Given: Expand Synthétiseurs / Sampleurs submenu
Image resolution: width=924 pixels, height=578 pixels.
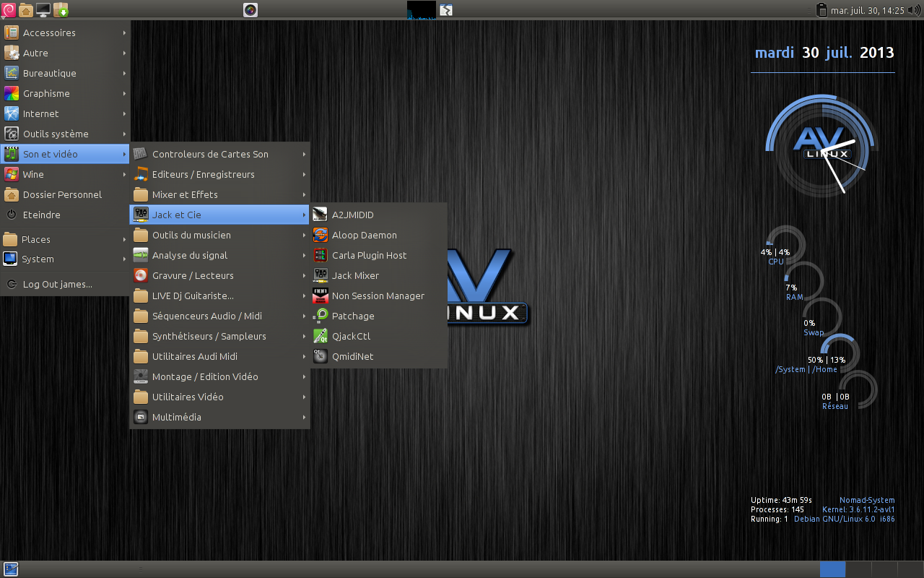Looking at the screenshot, I should [219, 336].
